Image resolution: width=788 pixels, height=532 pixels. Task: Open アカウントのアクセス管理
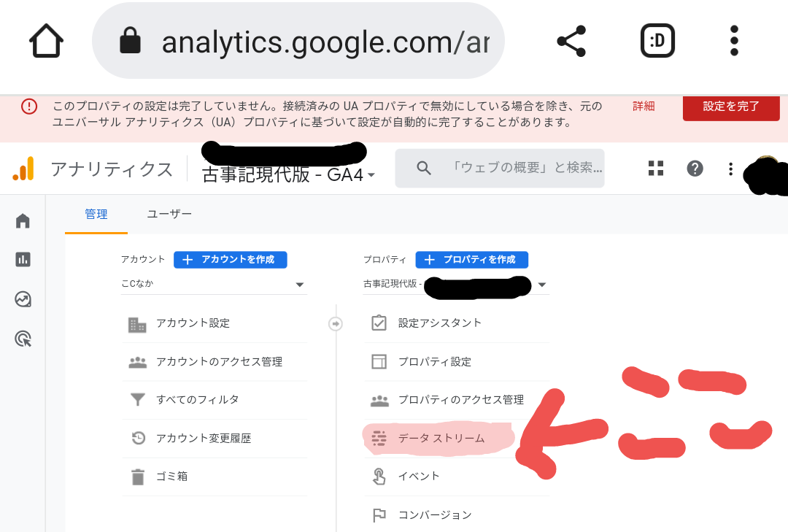[x=215, y=361]
